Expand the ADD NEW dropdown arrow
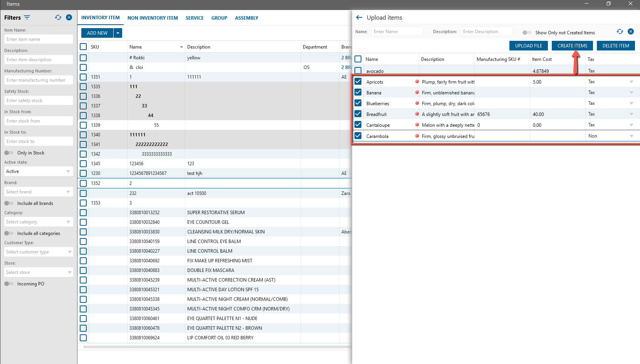 pos(118,33)
